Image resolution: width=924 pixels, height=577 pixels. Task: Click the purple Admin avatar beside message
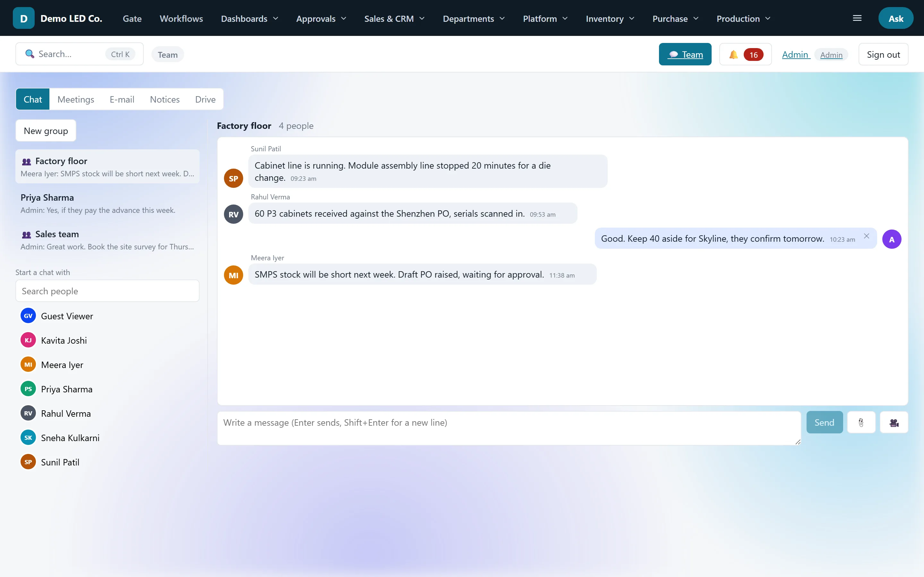tap(892, 239)
